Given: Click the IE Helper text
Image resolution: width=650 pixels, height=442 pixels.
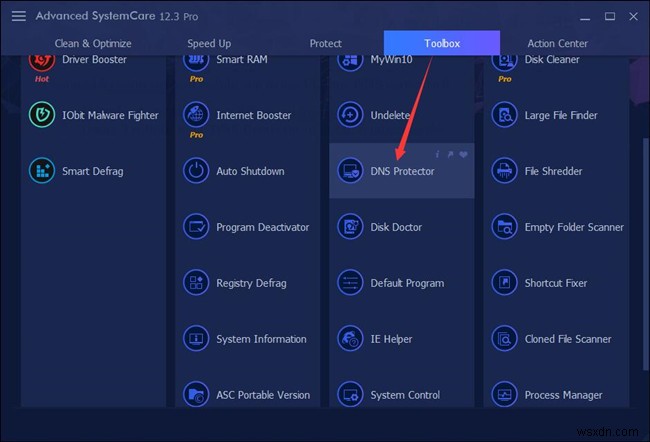Looking at the screenshot, I should [391, 339].
